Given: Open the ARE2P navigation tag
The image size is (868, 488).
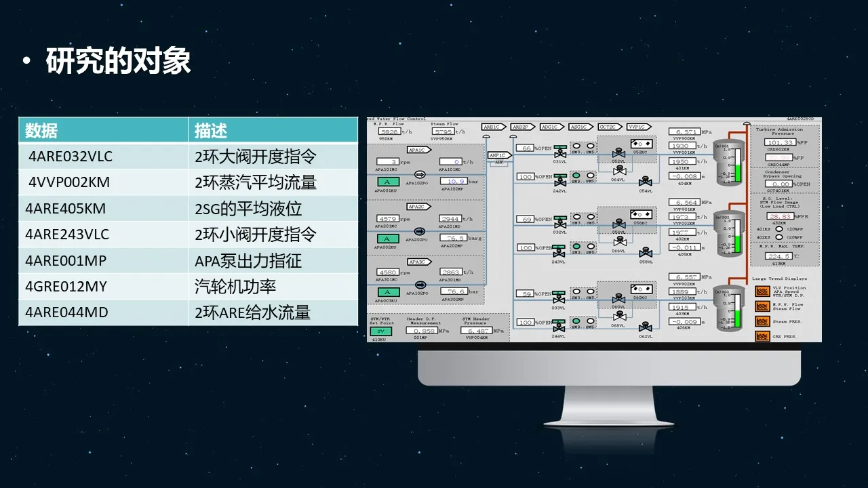Looking at the screenshot, I should click(x=521, y=127).
